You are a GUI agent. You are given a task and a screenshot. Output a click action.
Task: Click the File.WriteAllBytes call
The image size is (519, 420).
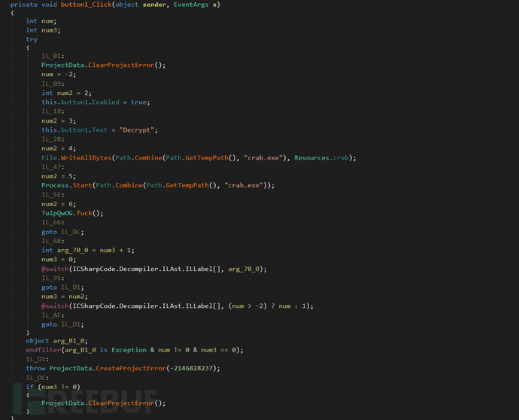[x=199, y=158]
